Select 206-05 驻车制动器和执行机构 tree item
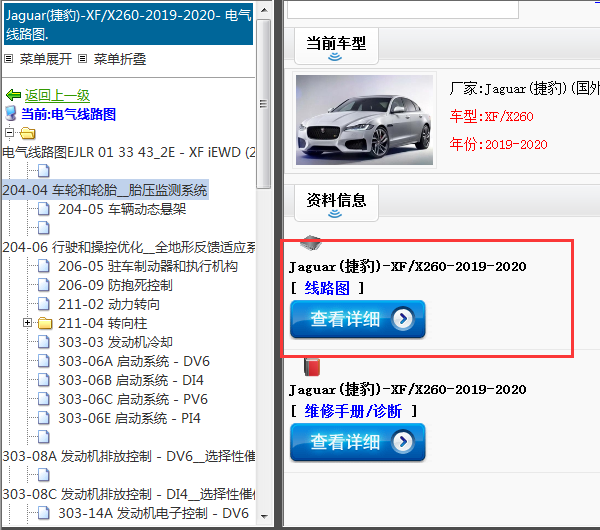The width and height of the screenshot is (600, 530). point(148,266)
